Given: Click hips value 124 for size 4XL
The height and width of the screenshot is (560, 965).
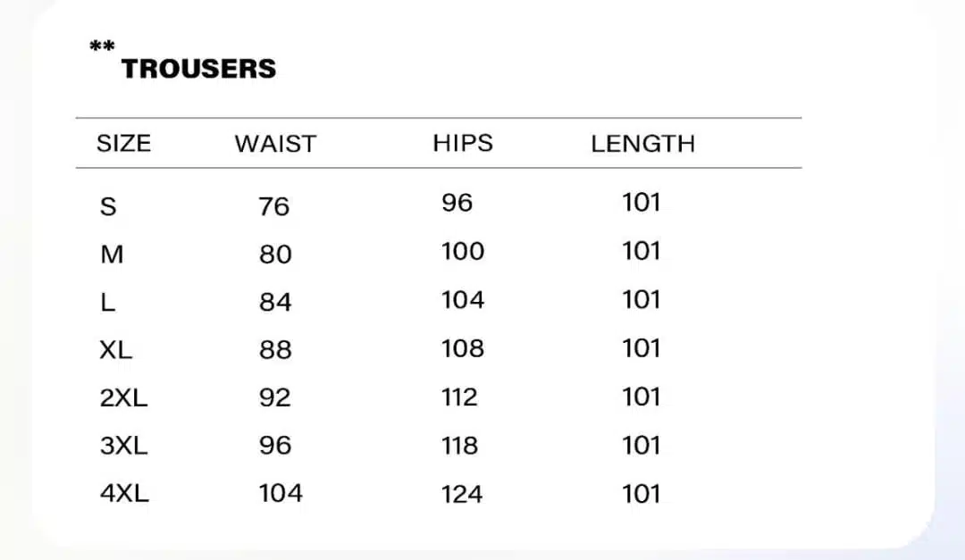Looking at the screenshot, I should pos(462,494).
